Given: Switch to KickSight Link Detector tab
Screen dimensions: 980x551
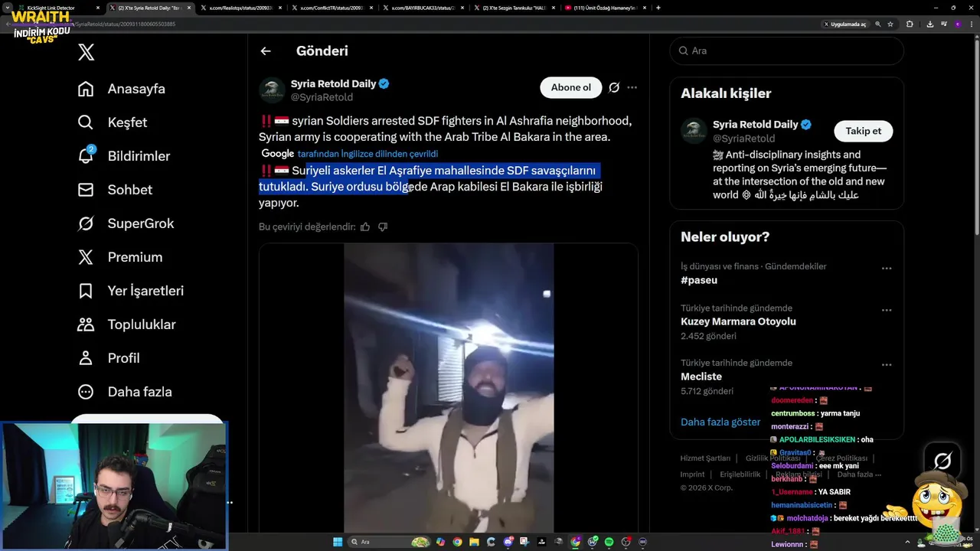Looking at the screenshot, I should [x=56, y=8].
